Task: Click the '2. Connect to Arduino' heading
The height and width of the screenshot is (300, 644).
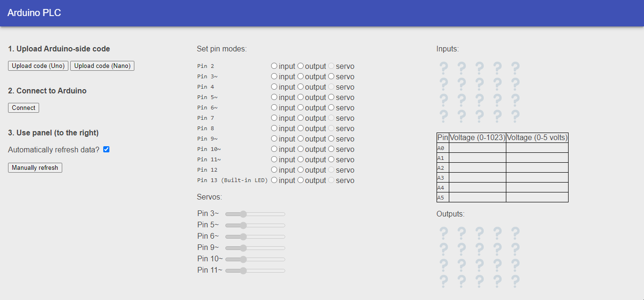Action: pyautogui.click(x=47, y=91)
